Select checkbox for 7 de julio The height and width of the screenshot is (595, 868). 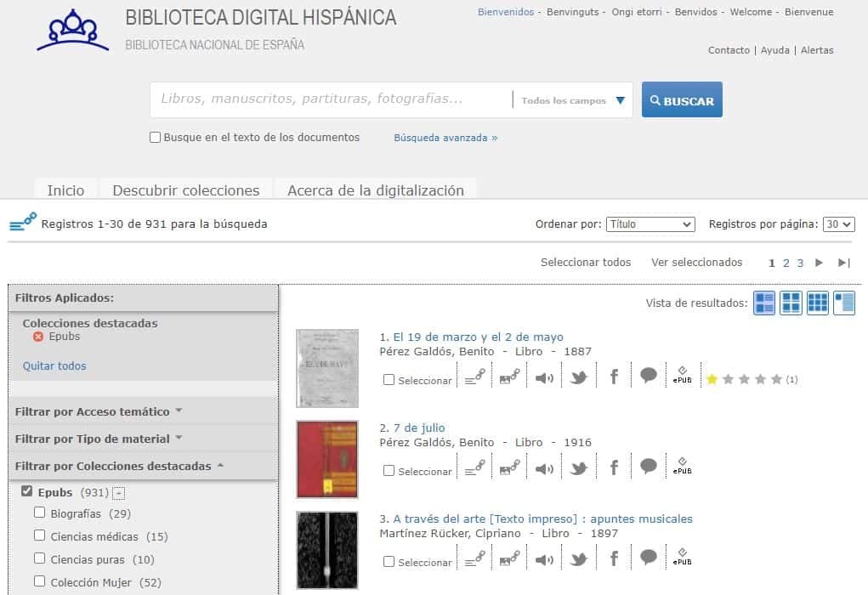(389, 470)
